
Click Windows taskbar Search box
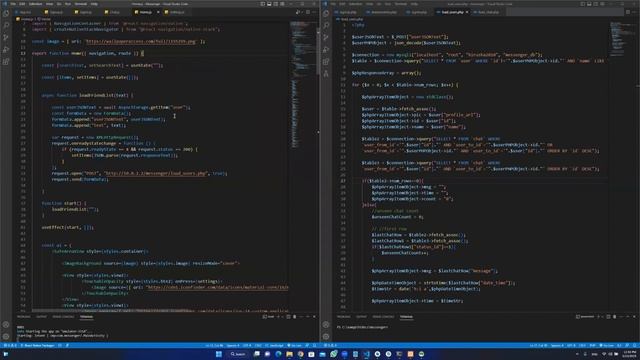click(238, 354)
